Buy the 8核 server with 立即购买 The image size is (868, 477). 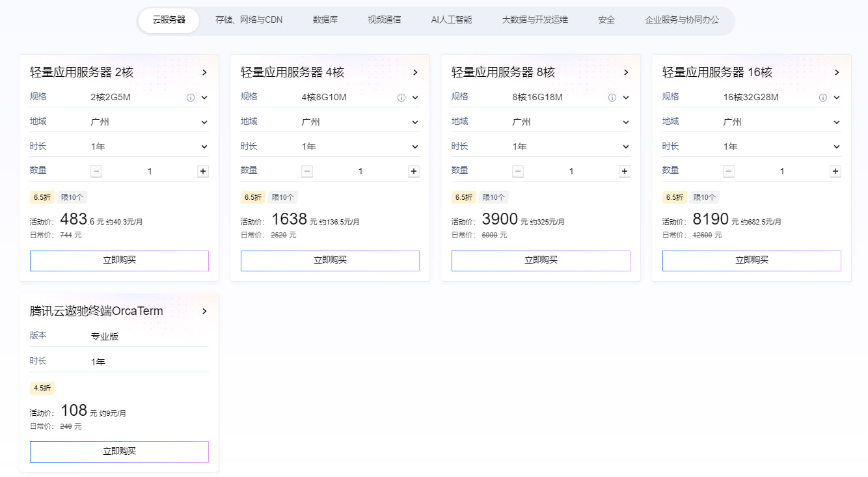click(x=541, y=260)
